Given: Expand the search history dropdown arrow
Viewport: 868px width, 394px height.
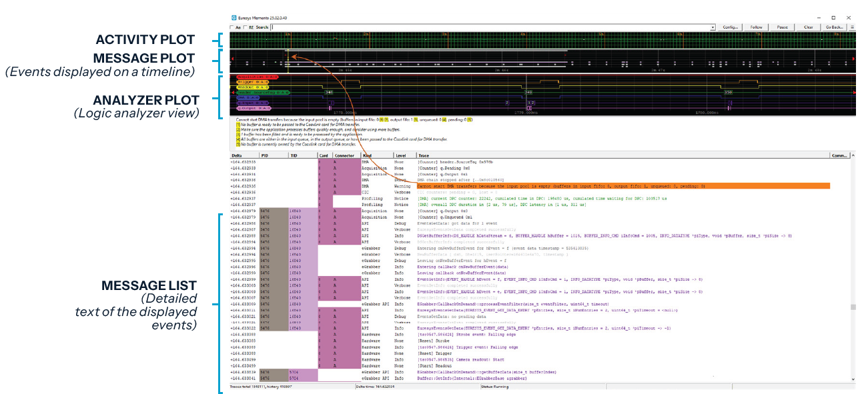Looking at the screenshot, I should [x=713, y=27].
